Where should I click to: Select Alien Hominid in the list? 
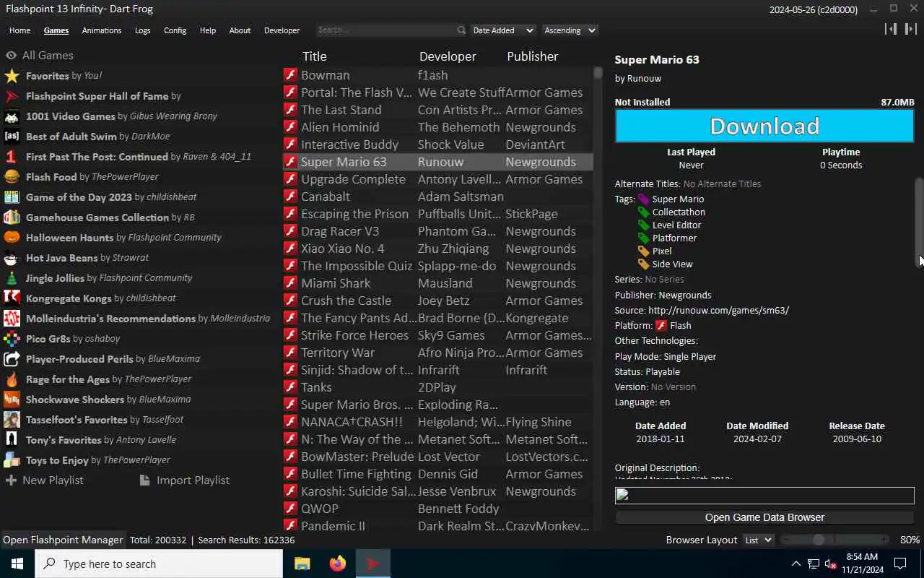tap(437, 127)
